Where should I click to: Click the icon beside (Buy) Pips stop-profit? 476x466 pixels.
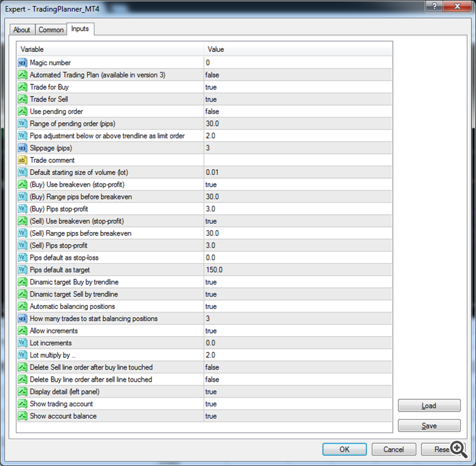(x=22, y=209)
